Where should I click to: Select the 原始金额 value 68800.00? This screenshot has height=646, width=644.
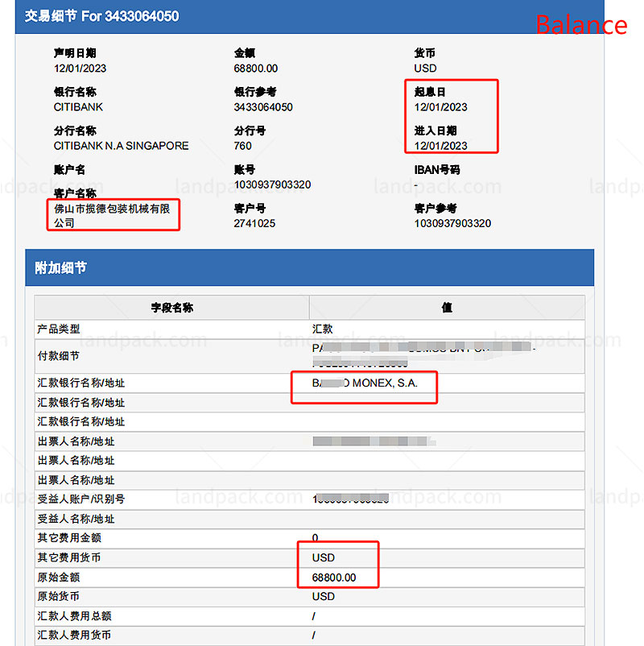coord(334,578)
